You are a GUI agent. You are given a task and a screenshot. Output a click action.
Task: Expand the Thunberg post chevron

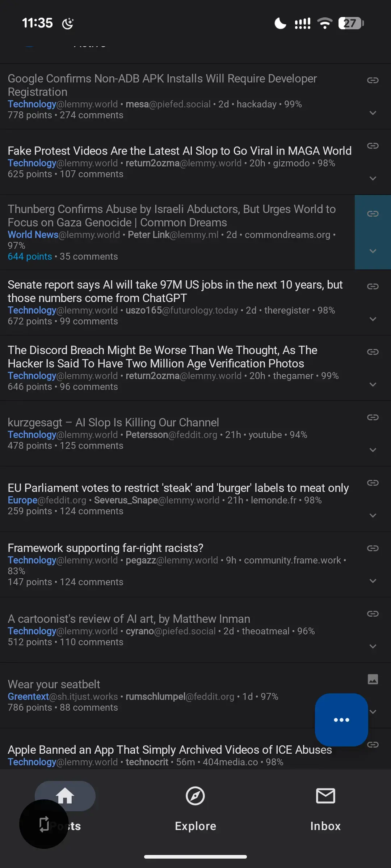[x=373, y=251]
